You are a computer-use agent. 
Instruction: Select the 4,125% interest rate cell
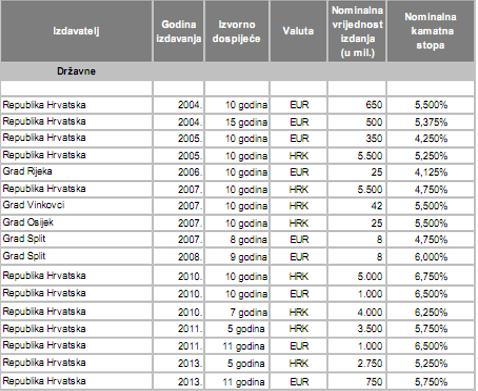tap(431, 172)
